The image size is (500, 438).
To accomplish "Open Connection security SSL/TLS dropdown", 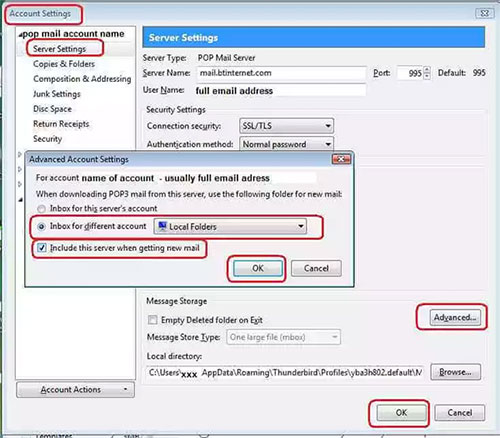I will [x=286, y=126].
